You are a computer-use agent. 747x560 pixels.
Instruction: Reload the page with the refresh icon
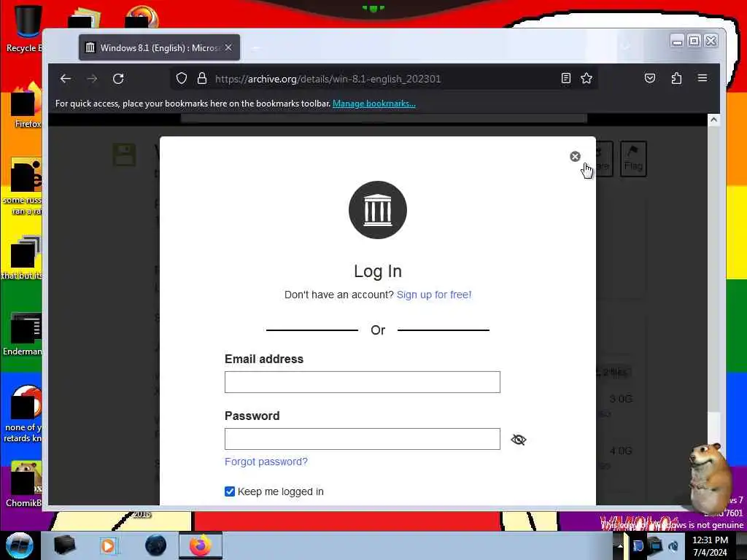[x=118, y=79]
